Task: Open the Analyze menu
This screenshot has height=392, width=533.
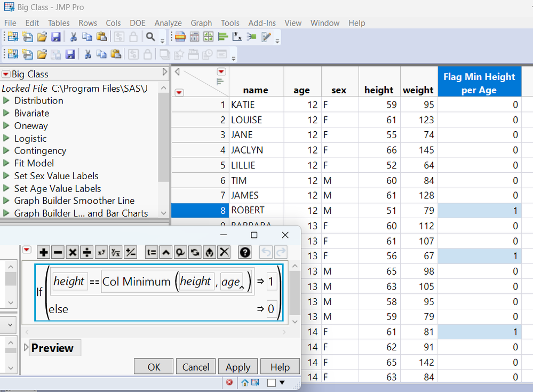Action: [168, 23]
